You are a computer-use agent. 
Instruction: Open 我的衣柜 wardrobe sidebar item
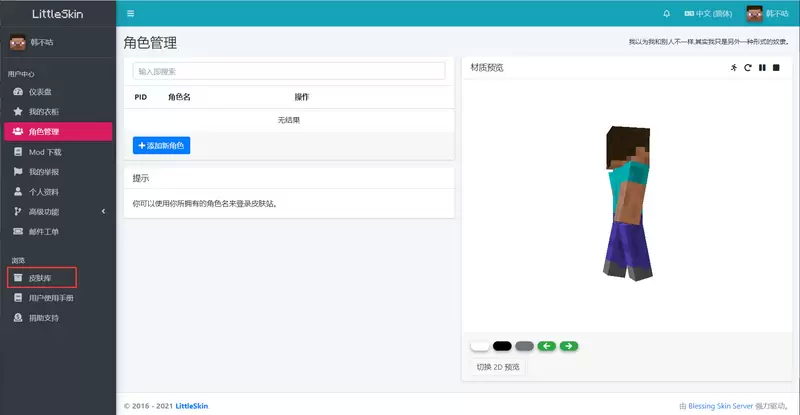click(x=58, y=112)
